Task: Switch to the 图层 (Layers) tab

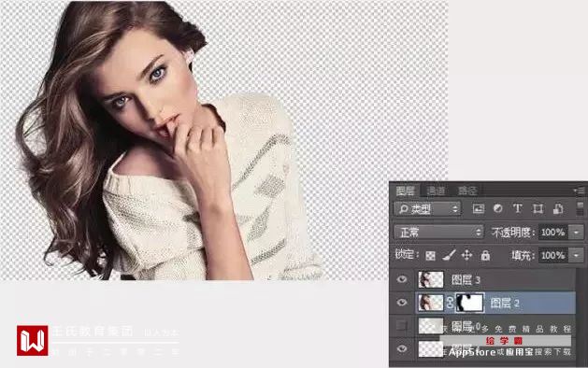Action: tap(406, 191)
